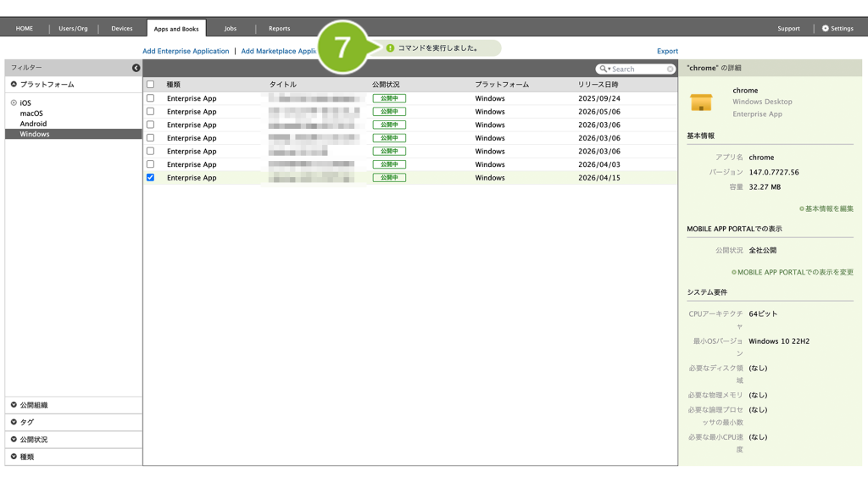Image resolution: width=868 pixels, height=488 pixels.
Task: Click 公開中 badge in 2026/04/15 row
Action: 389,178
